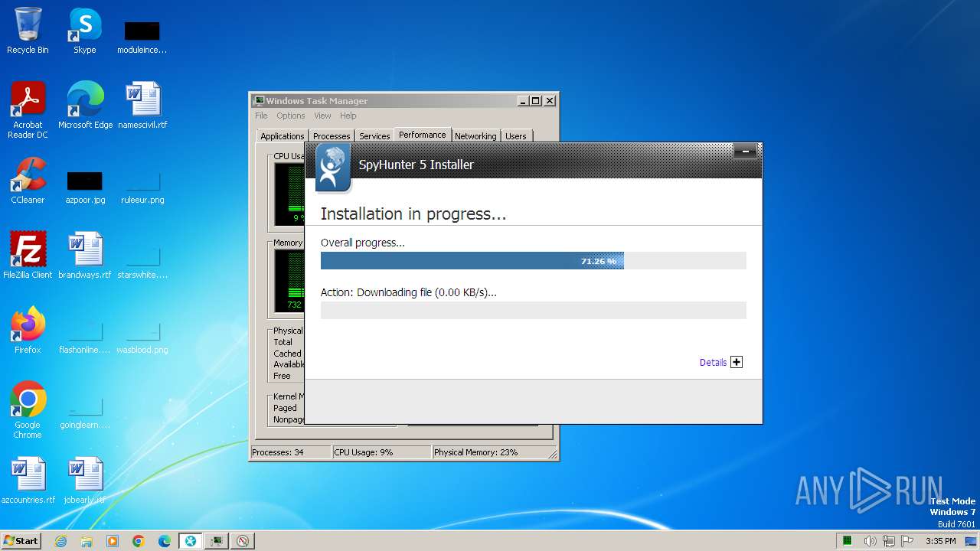Switch to the Applications tab
Viewport: 980px width, 551px height.
click(x=283, y=136)
